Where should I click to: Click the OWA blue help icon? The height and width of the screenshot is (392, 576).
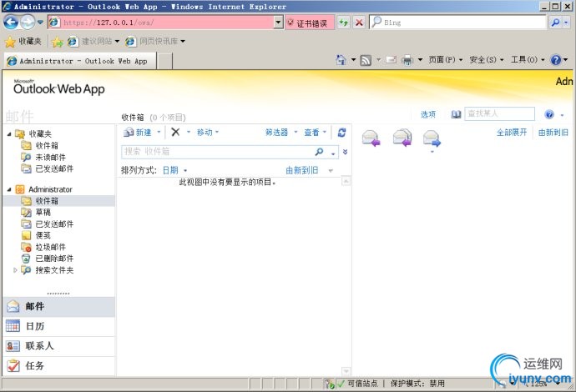[549, 114]
